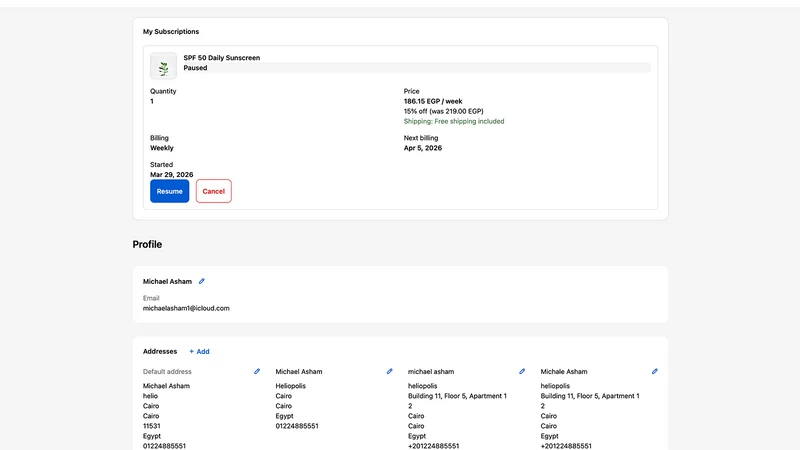Screen dimensions: 800x450
Task: Click the Michale Asham address name
Action: click(564, 371)
